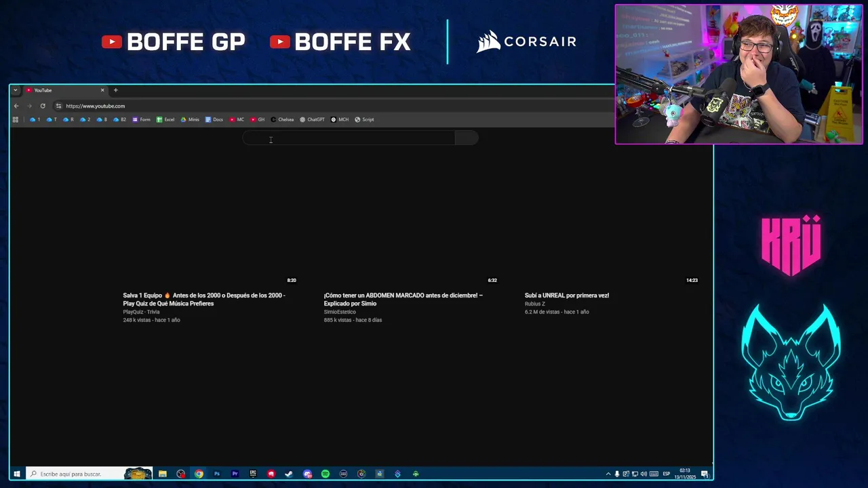Screen dimensions: 868x488
Task: Close the YouTube tab
Action: pyautogui.click(x=102, y=90)
